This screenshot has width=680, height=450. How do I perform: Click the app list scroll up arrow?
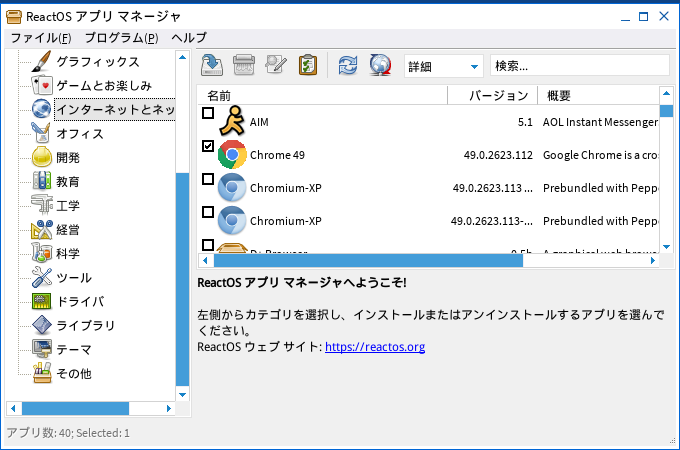click(667, 93)
